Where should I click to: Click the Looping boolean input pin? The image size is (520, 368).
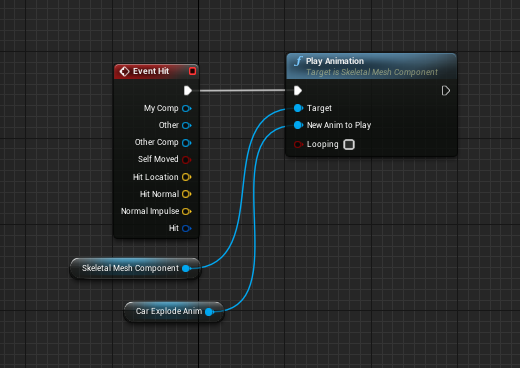pyautogui.click(x=298, y=144)
